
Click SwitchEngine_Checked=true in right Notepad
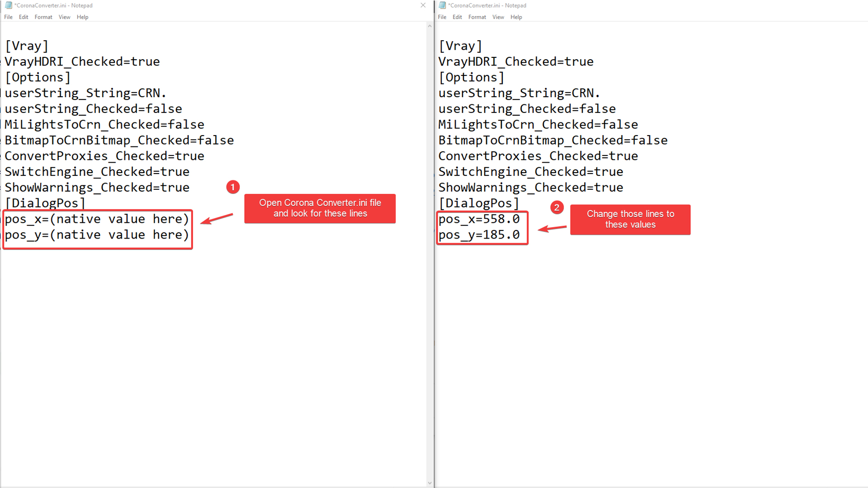[531, 172]
